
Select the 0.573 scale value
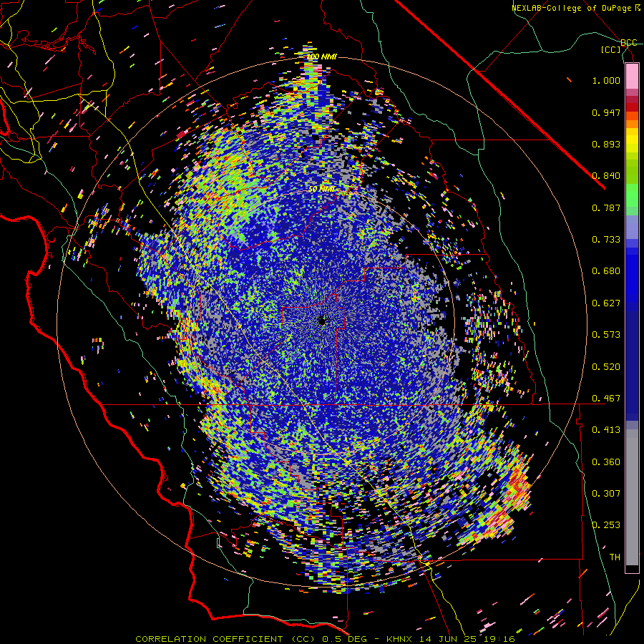606,335
